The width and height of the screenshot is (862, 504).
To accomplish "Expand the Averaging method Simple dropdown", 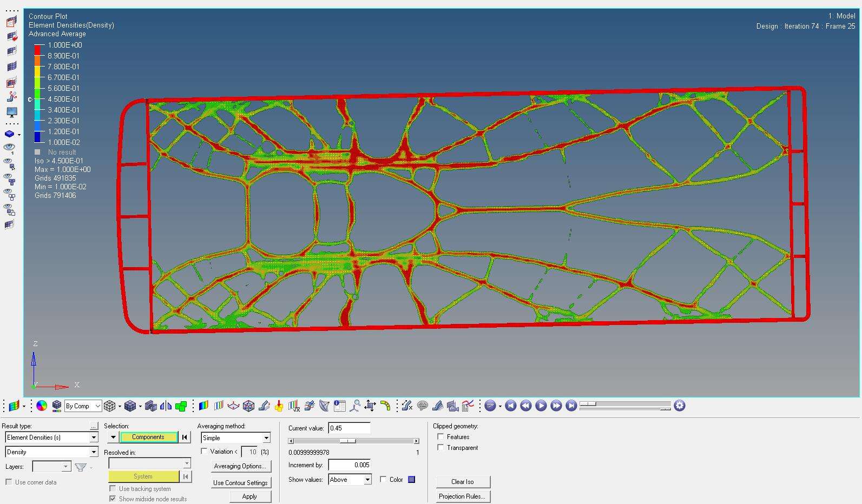I will point(235,438).
